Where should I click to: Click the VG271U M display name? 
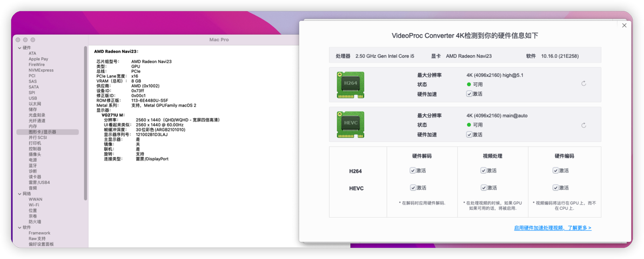coord(113,115)
